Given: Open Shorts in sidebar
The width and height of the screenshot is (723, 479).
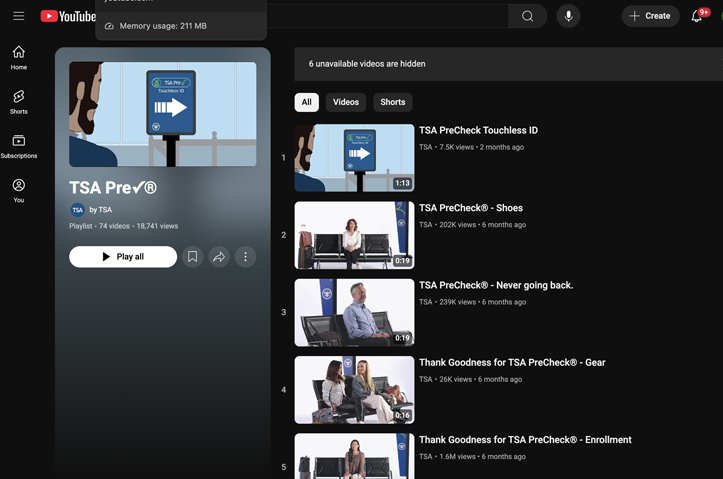Looking at the screenshot, I should 18,102.
